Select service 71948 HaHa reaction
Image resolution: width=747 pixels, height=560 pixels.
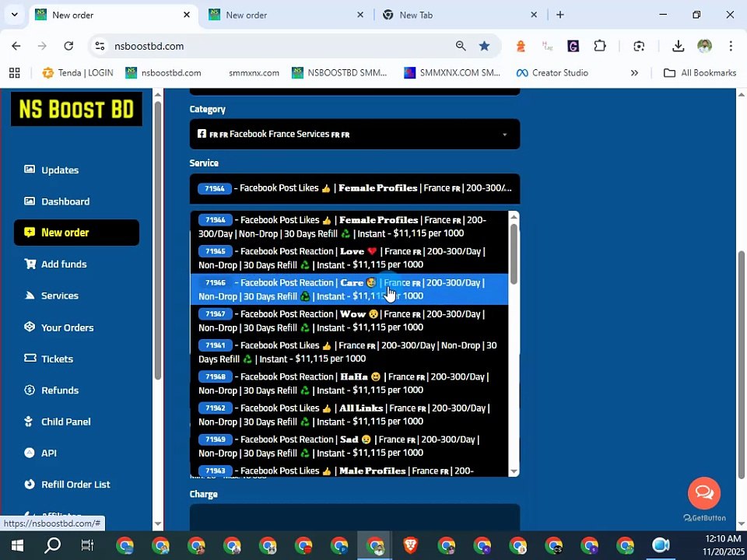tap(349, 383)
